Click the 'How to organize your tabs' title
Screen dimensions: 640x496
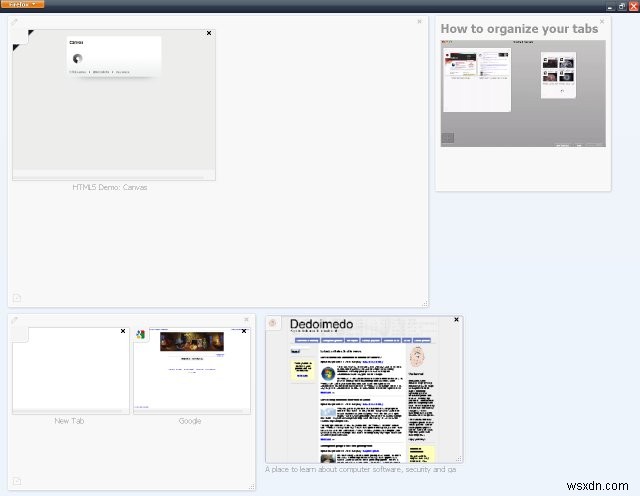click(x=519, y=29)
